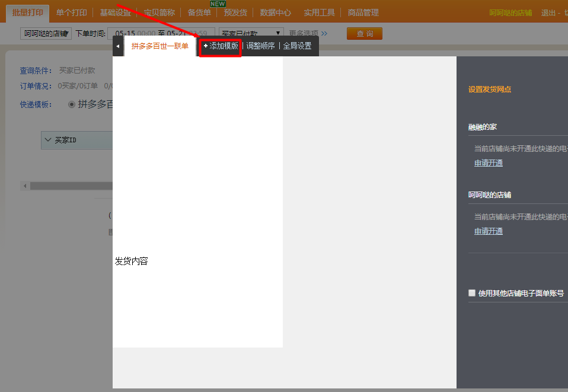Switch to the 拼多多百世一联单 tab
Viewport: 568px width, 392px height.
coord(160,46)
